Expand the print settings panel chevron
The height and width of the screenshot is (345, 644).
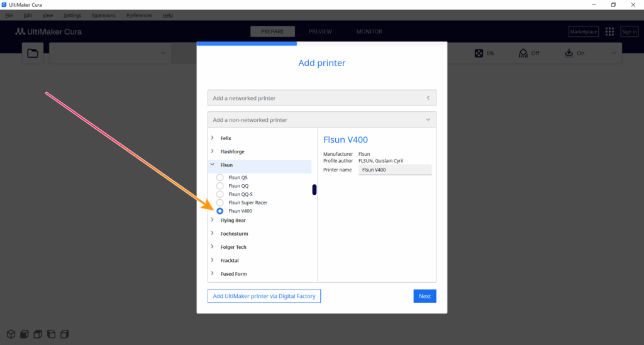point(614,53)
